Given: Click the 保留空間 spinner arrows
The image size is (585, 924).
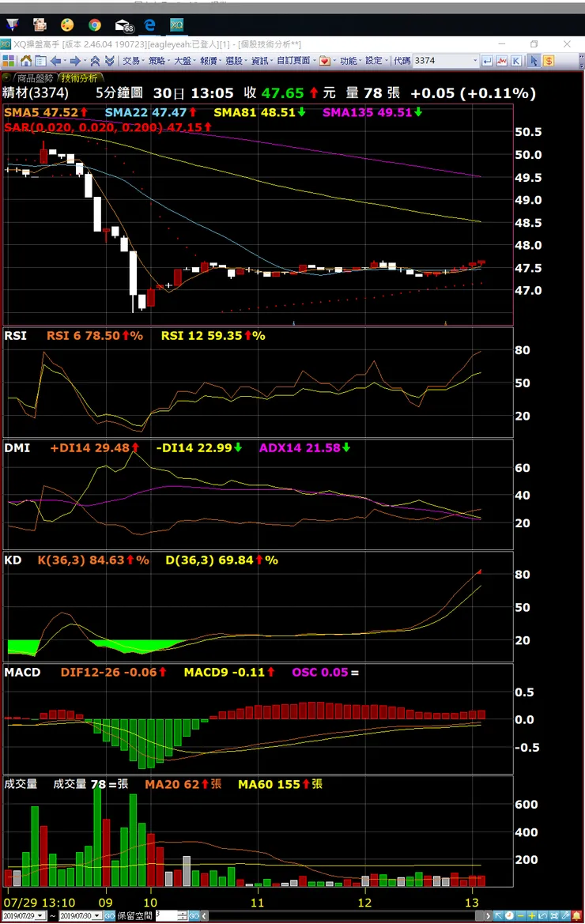Looking at the screenshot, I should [183, 916].
